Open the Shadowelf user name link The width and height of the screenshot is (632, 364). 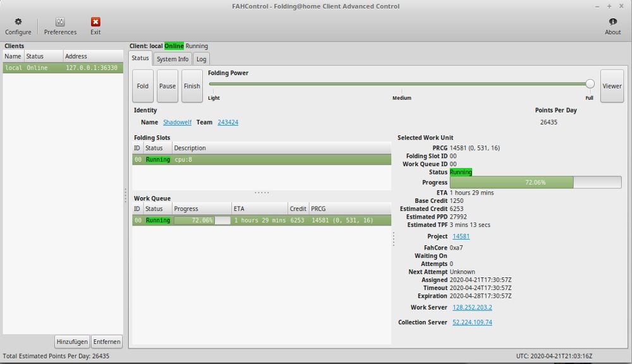pos(178,122)
